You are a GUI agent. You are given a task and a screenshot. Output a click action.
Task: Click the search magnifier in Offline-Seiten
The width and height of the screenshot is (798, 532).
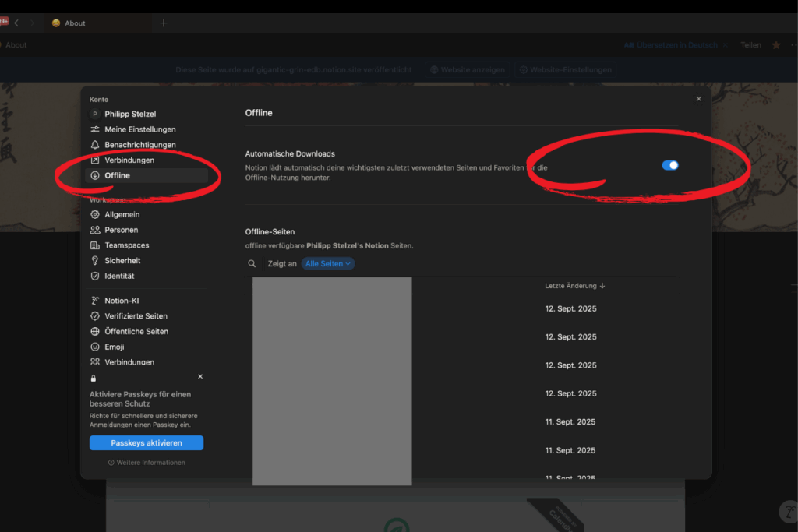[252, 263]
